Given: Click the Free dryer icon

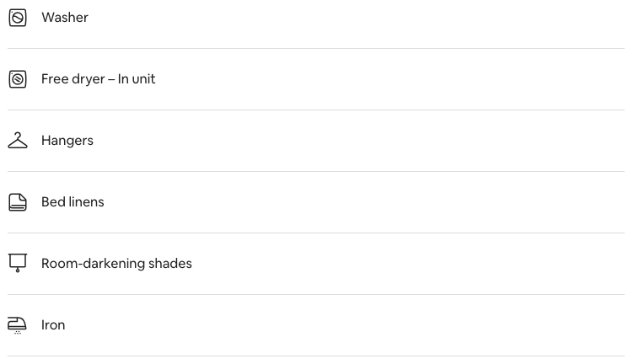Looking at the screenshot, I should (18, 79).
